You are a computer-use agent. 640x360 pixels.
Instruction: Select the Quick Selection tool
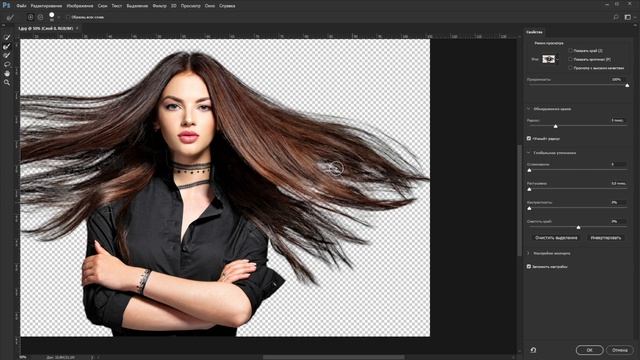pos(7,37)
